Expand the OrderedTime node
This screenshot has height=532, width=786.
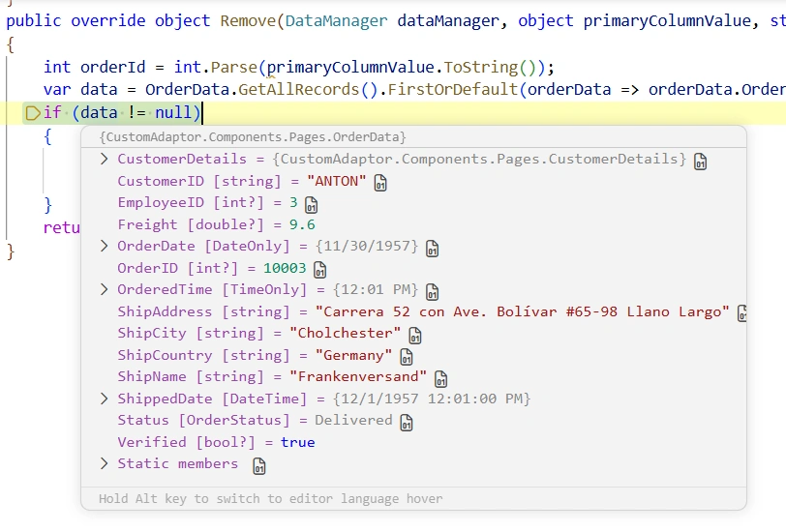point(104,289)
